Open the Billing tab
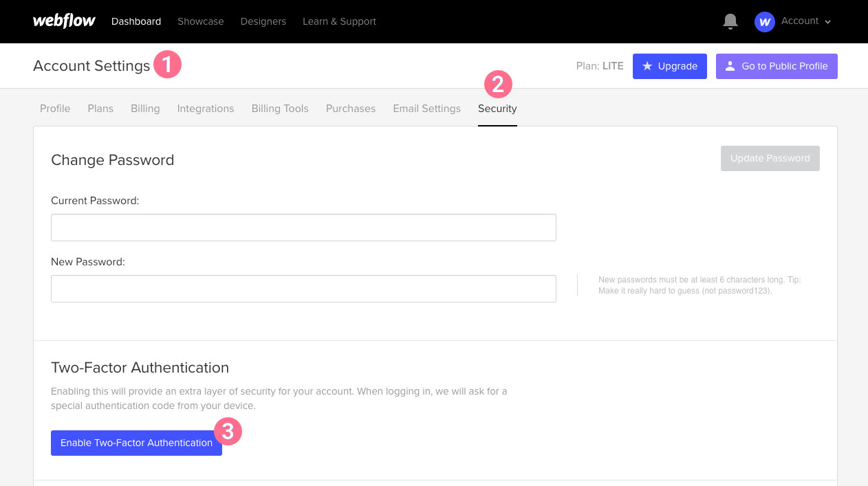Screen dimensions: 868x486 [145, 109]
